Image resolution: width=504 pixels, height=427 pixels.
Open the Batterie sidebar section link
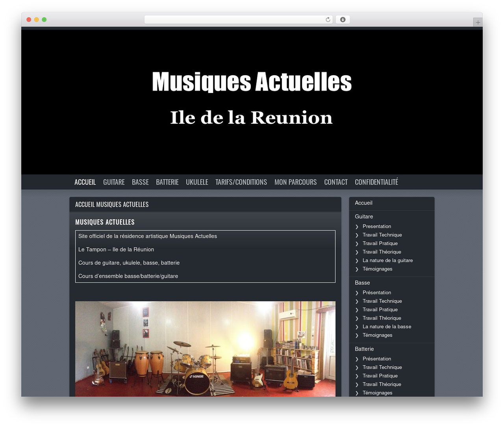364,349
